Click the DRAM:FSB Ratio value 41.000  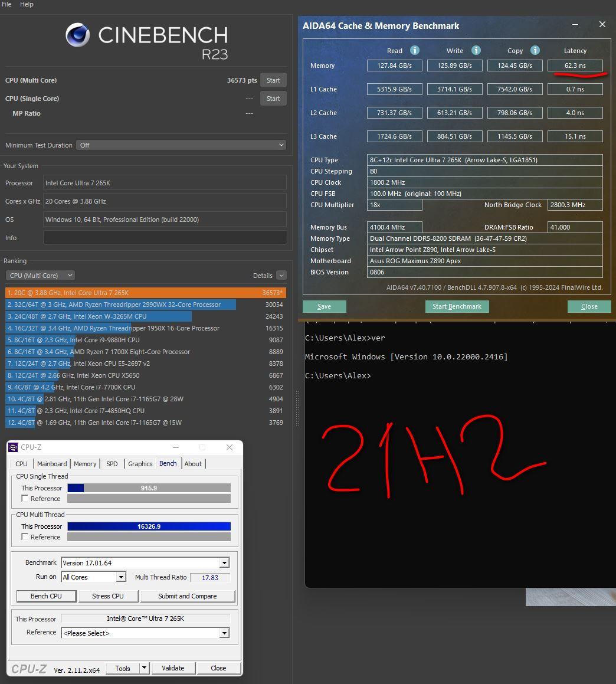coord(575,227)
